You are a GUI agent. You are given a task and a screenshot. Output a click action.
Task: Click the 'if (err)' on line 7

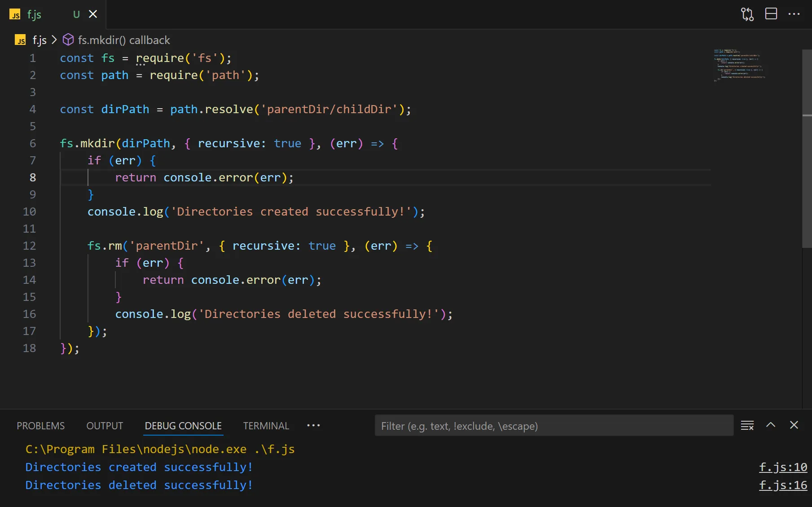click(x=115, y=161)
